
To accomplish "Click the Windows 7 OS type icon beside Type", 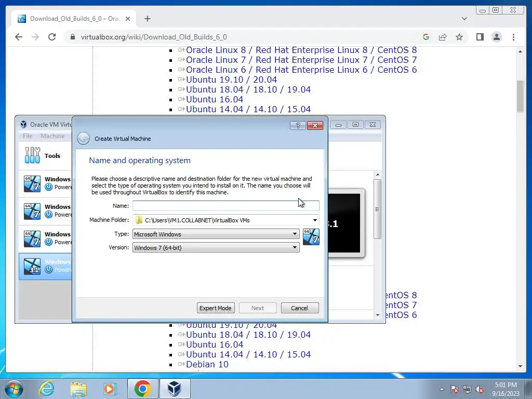I will (311, 237).
